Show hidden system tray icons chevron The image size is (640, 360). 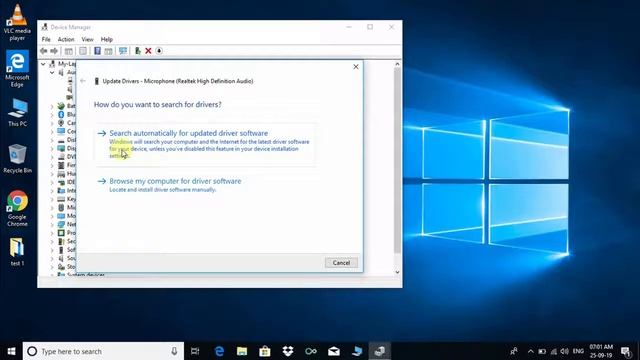click(x=530, y=351)
